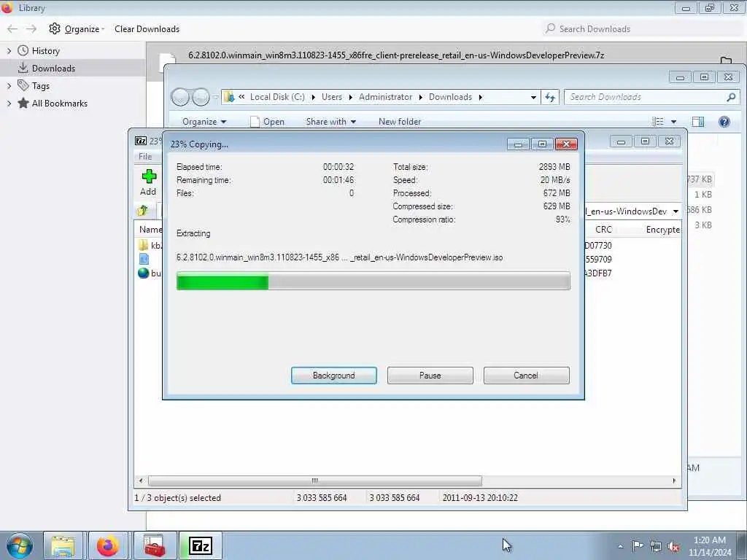
Task: Open 7-Zip path dropdown arrow
Action: point(675,211)
